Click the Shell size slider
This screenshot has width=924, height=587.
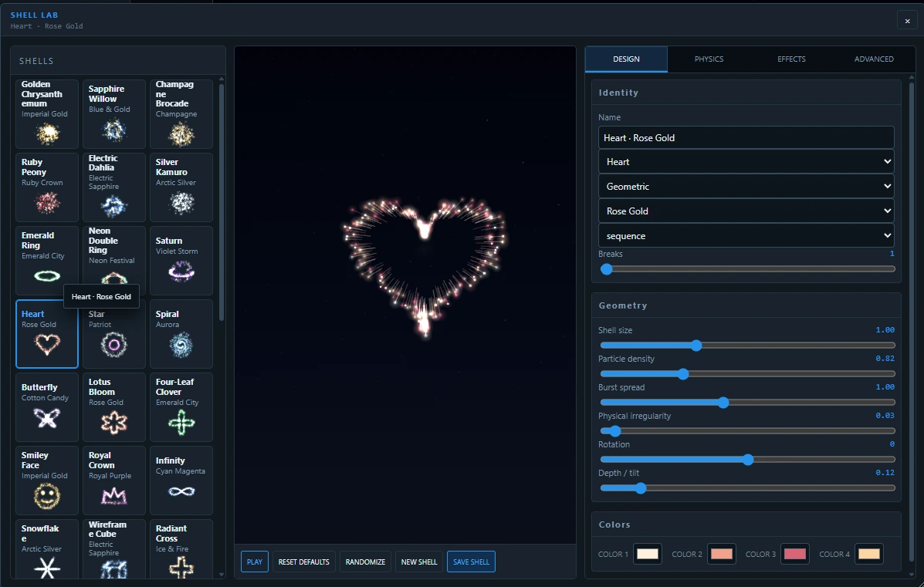(747, 346)
